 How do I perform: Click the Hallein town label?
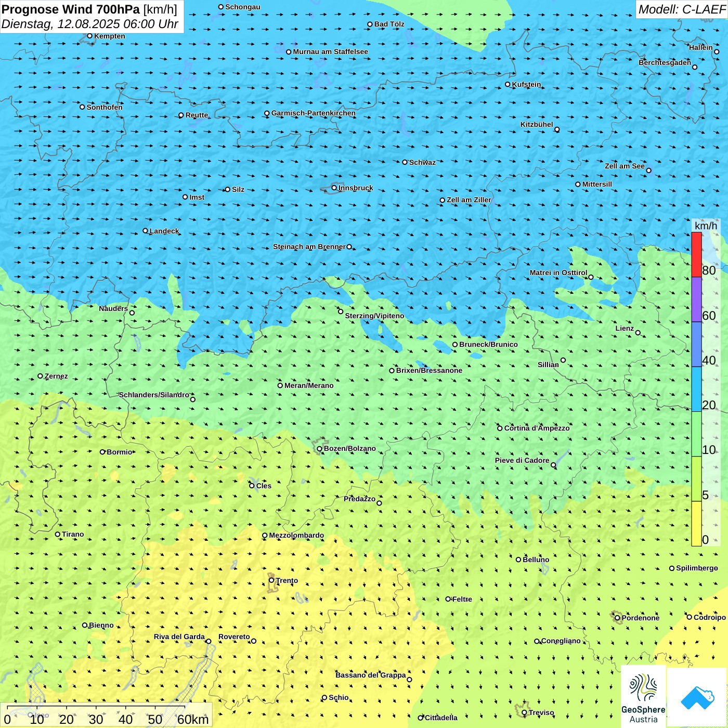(x=700, y=47)
